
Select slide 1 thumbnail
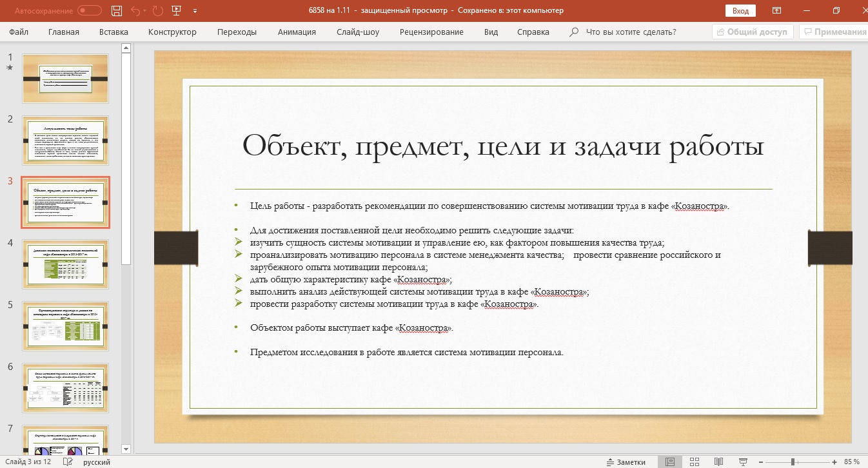coord(66,79)
